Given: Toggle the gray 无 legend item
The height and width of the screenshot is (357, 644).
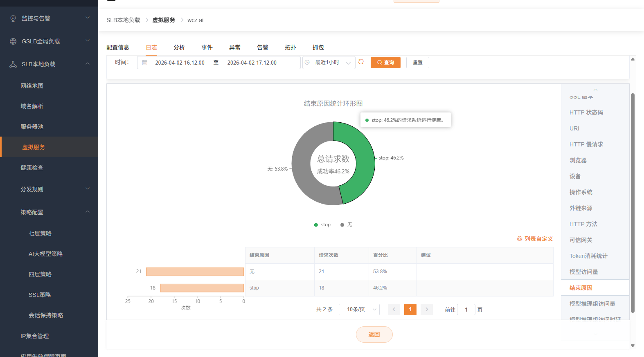Looking at the screenshot, I should point(346,225).
